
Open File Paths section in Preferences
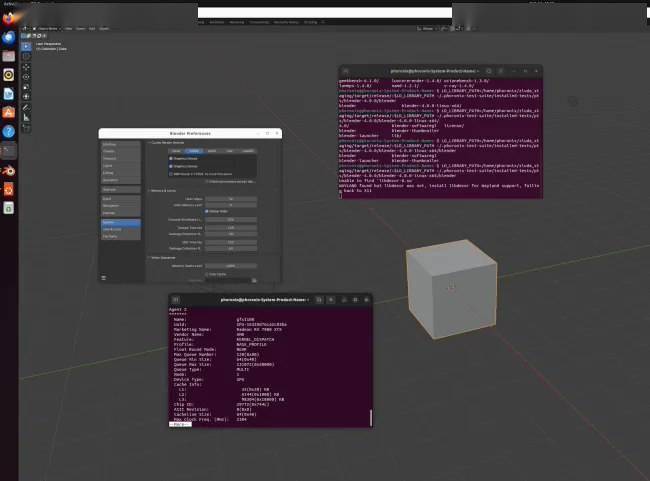(x=121, y=236)
